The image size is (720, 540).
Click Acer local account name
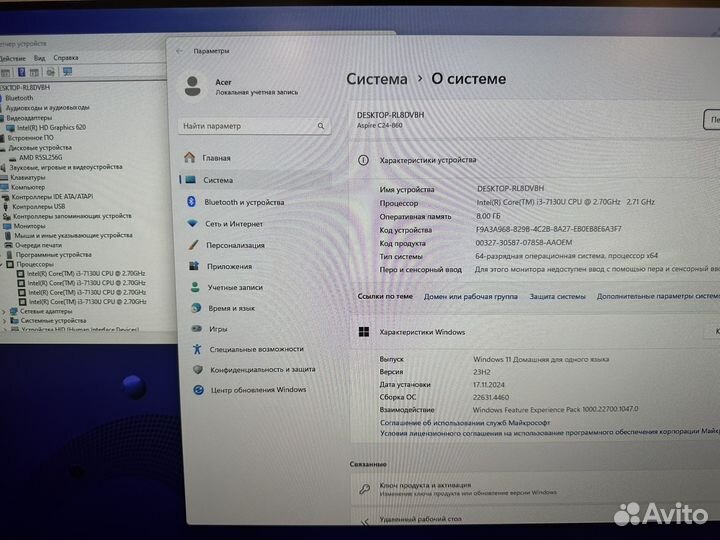(x=223, y=82)
